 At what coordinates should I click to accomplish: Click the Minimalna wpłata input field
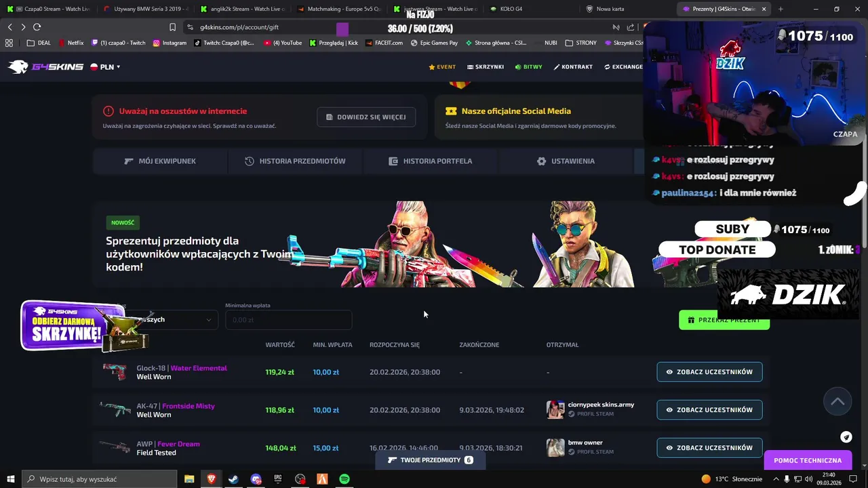tap(289, 320)
